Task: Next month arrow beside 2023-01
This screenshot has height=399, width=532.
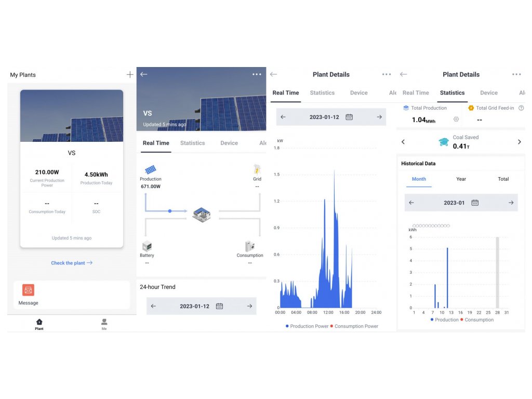Action: click(x=511, y=203)
